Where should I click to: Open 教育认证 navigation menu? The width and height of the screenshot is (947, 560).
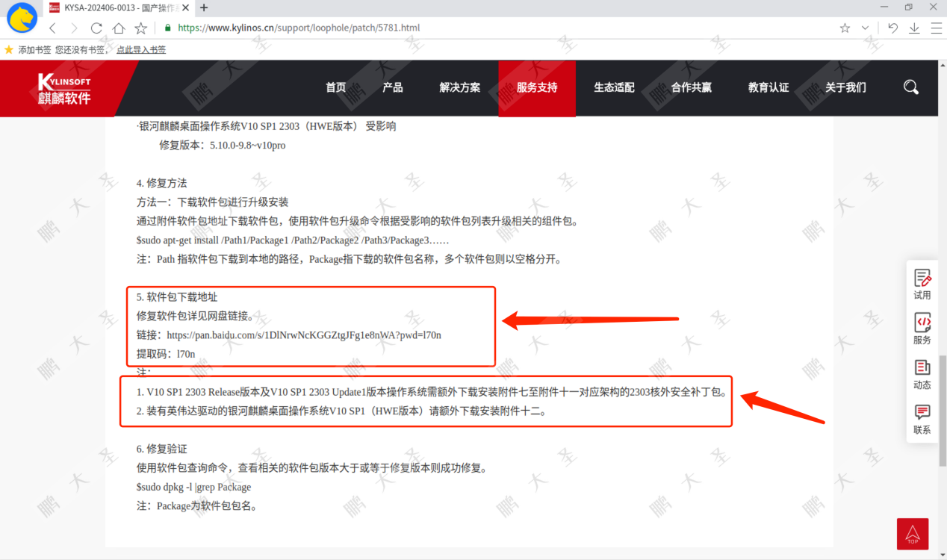tap(769, 87)
